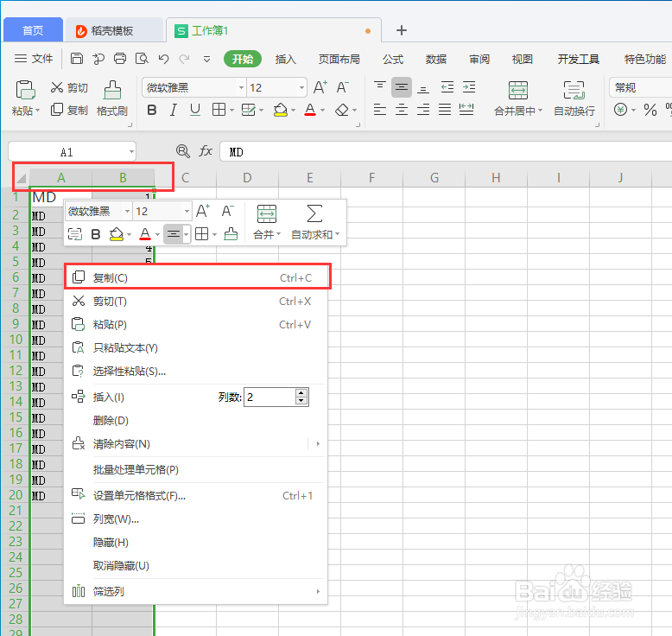Click the formula bar input field
Viewport: 672px width, 636px height.
(446, 152)
